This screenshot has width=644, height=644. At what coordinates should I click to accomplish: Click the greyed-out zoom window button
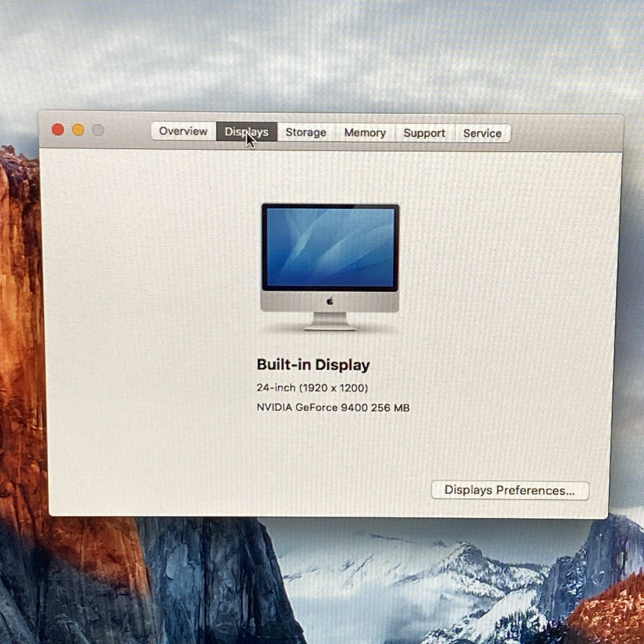(98, 130)
